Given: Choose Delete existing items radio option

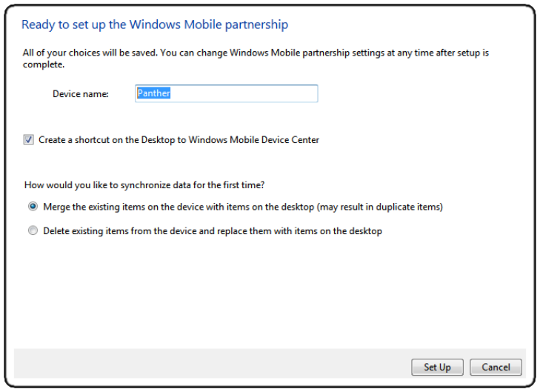Looking at the screenshot, I should click(33, 230).
